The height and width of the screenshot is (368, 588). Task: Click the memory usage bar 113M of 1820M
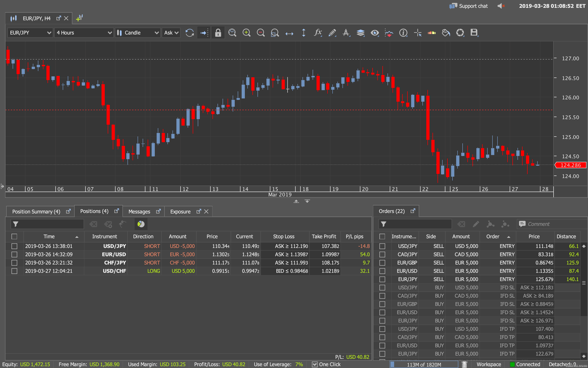pos(424,364)
